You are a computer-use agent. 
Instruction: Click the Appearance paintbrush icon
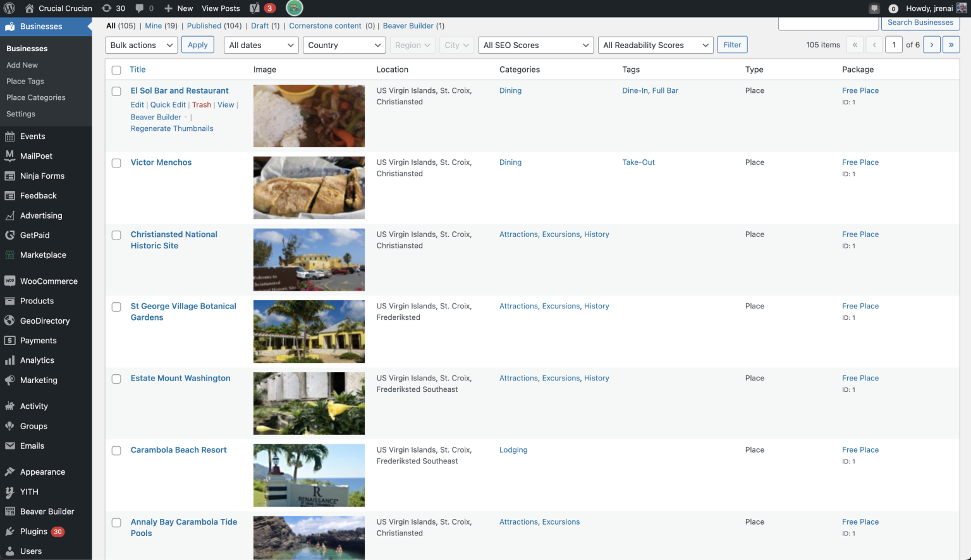(9, 472)
